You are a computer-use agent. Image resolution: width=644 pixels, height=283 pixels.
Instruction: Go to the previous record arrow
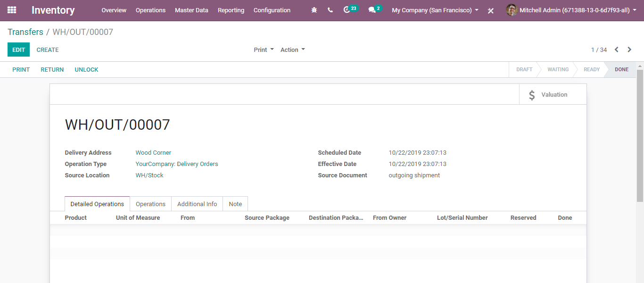click(x=616, y=50)
